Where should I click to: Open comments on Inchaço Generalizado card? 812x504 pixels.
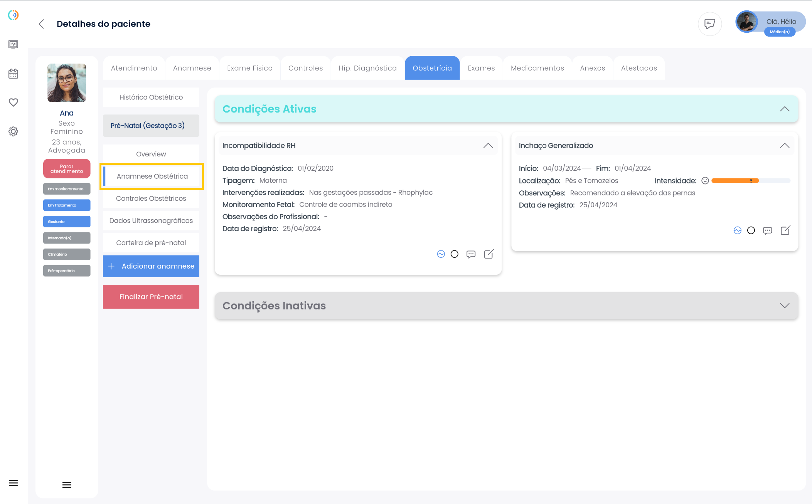[767, 231]
